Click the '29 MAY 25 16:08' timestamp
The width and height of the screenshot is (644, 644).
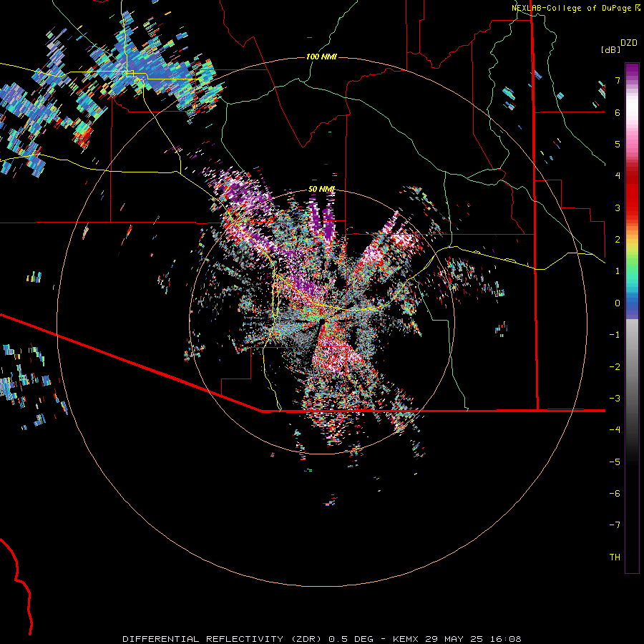(x=474, y=639)
